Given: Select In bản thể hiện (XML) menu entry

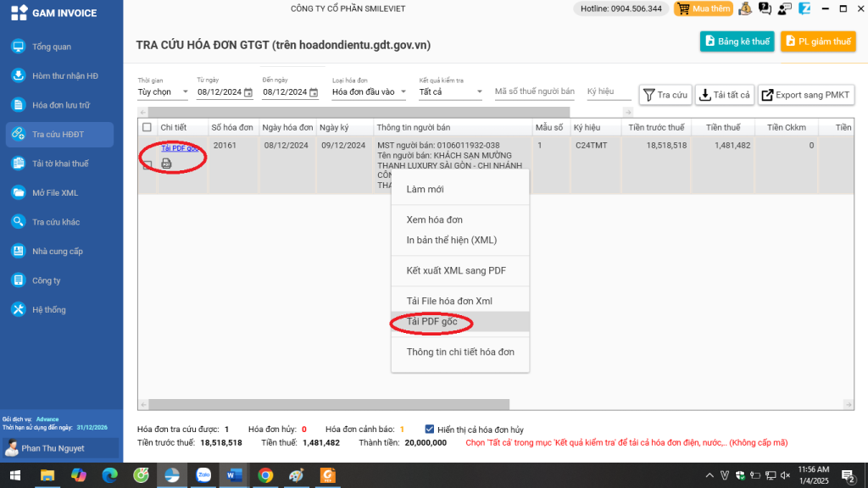Looking at the screenshot, I should pos(460,240).
